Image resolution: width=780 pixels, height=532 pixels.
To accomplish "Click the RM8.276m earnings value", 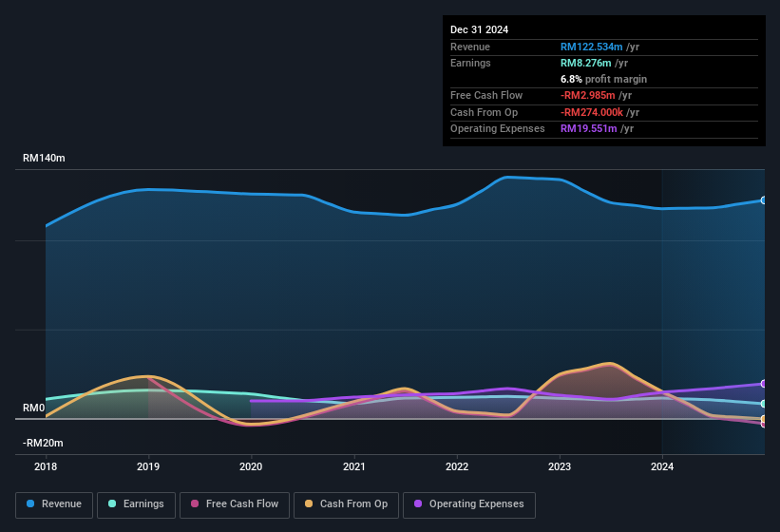I will pyautogui.click(x=586, y=63).
